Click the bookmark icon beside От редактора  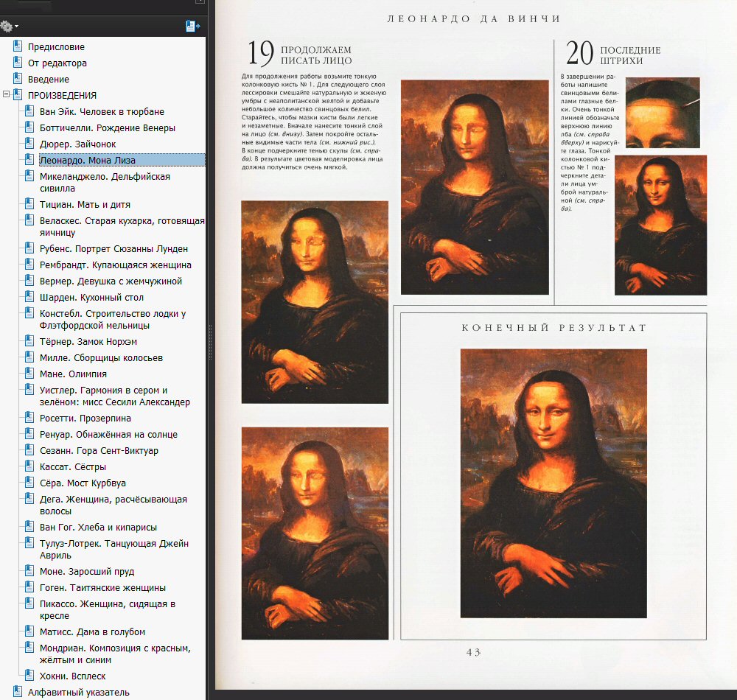pos(18,63)
